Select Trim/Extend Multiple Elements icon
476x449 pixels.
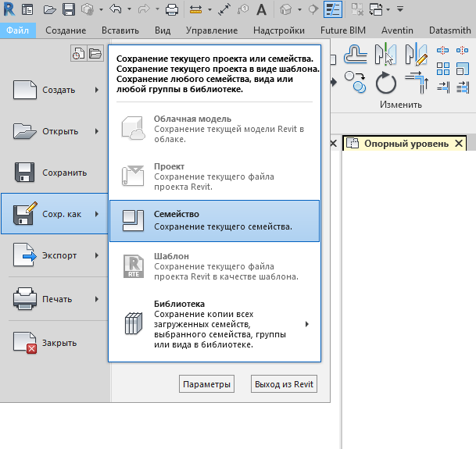[463, 87]
